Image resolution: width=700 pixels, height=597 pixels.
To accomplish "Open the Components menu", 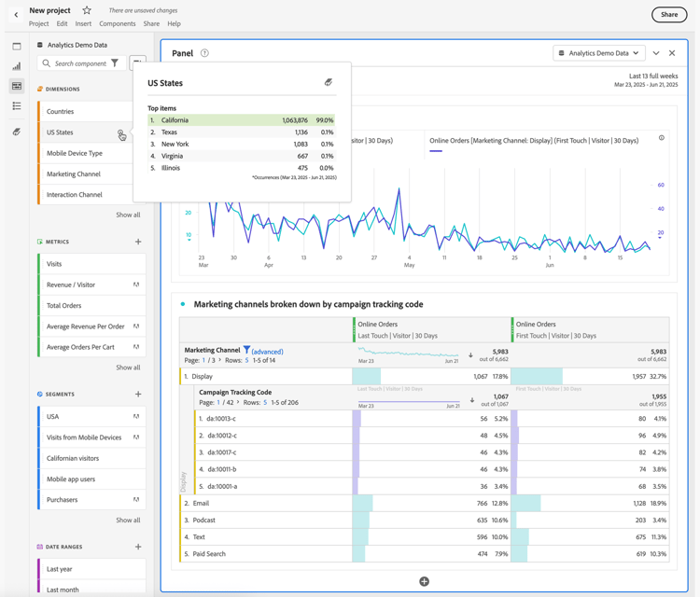I will point(117,24).
